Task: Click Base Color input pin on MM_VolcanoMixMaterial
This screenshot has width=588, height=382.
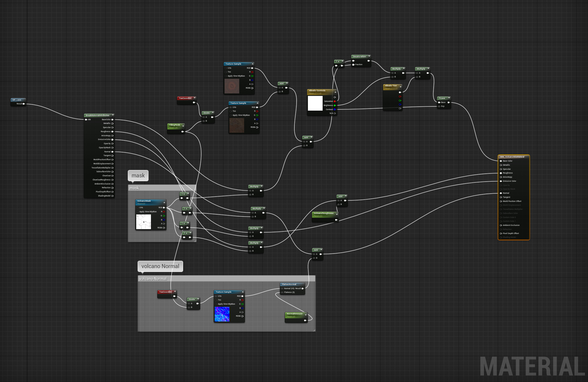Action: (501, 161)
